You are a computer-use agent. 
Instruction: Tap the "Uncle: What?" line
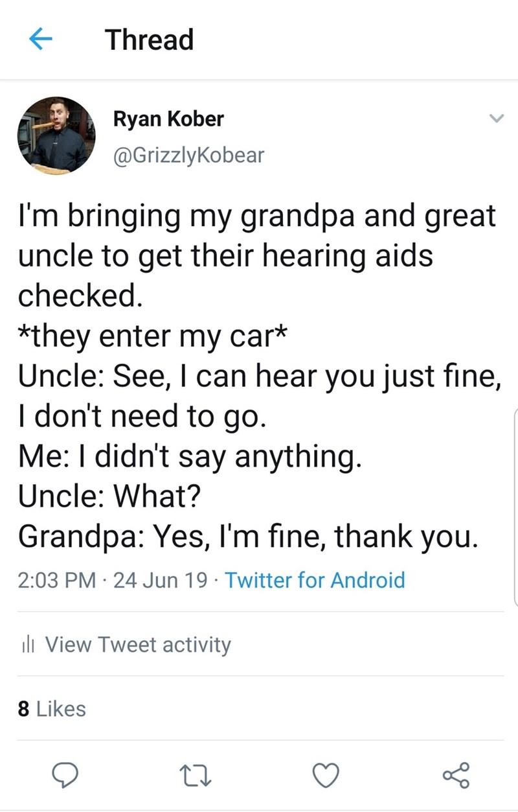(x=110, y=497)
